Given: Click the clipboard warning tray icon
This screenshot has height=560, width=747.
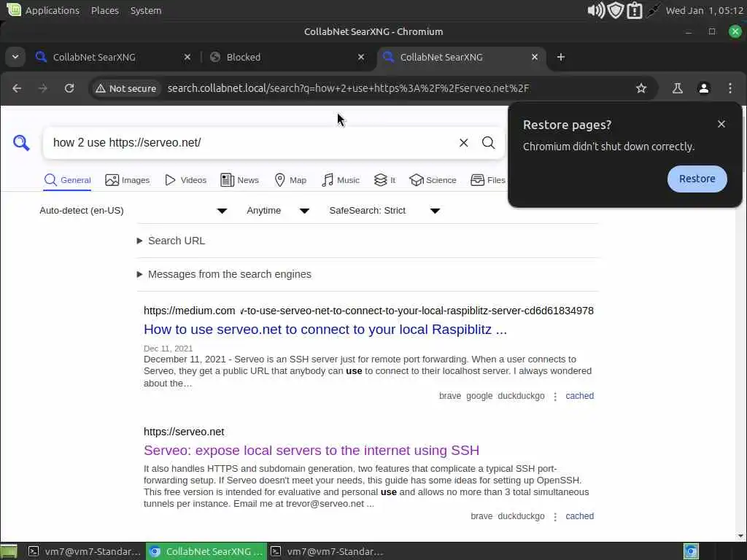Looking at the screenshot, I should [x=635, y=10].
